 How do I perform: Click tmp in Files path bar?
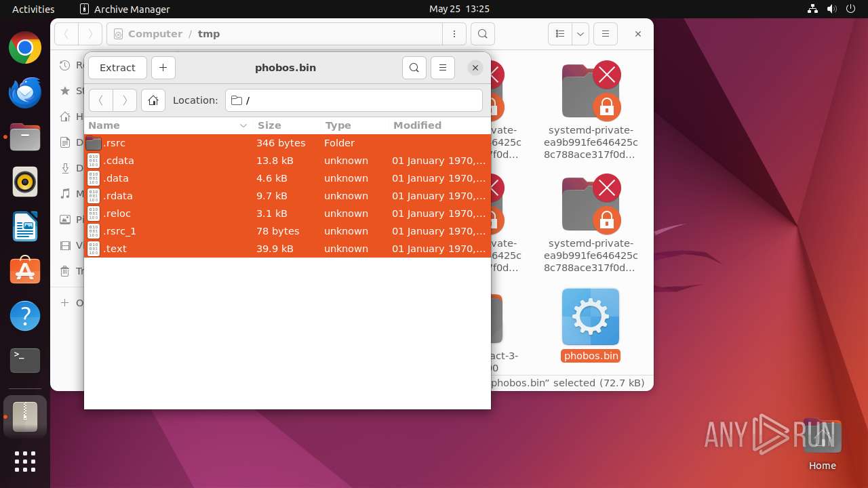pyautogui.click(x=209, y=34)
